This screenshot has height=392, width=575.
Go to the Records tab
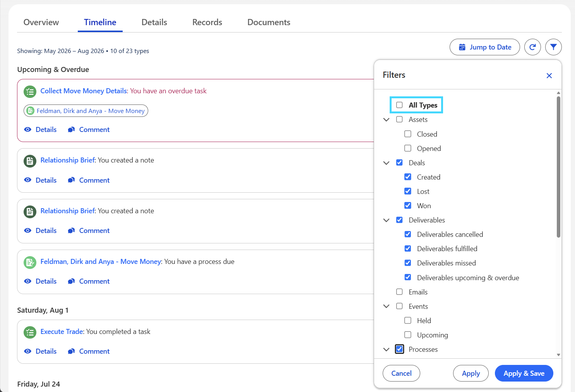tap(207, 22)
